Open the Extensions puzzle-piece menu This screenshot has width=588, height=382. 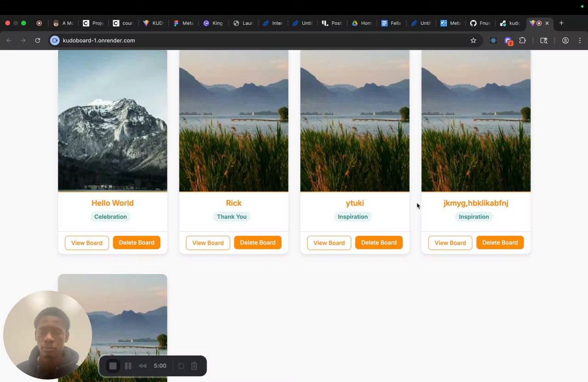point(522,40)
